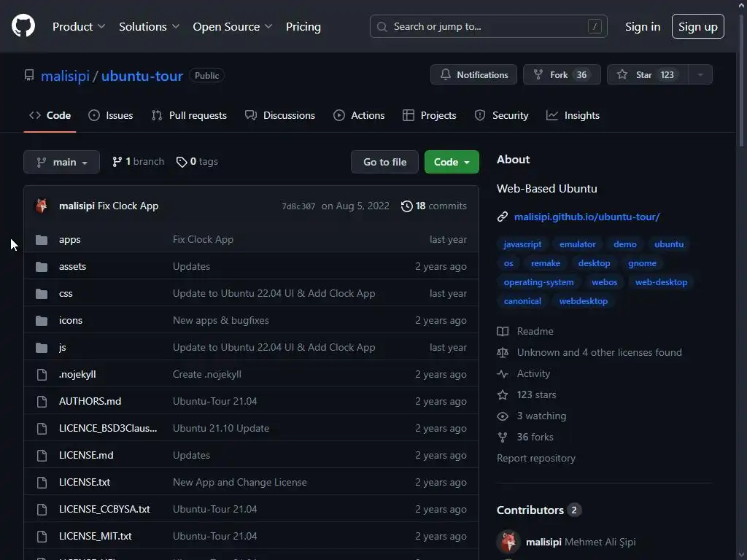
Task: Click the Go to file button
Action: pyautogui.click(x=384, y=162)
